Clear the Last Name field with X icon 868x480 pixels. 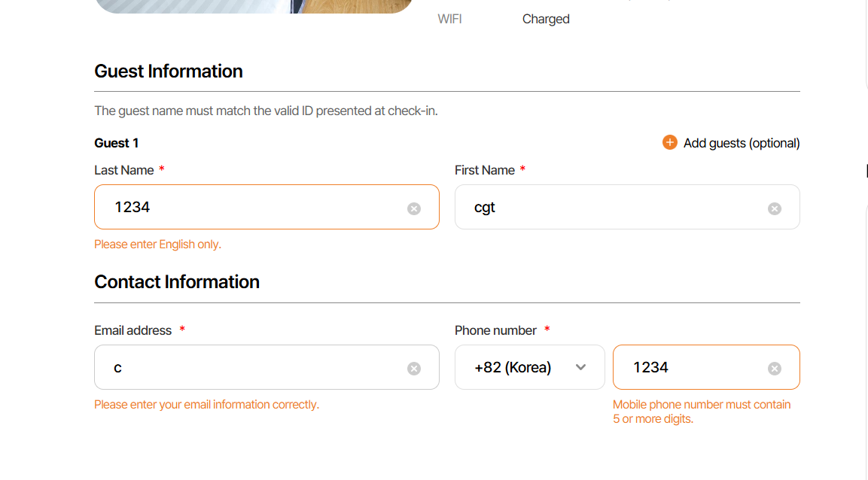pos(414,208)
